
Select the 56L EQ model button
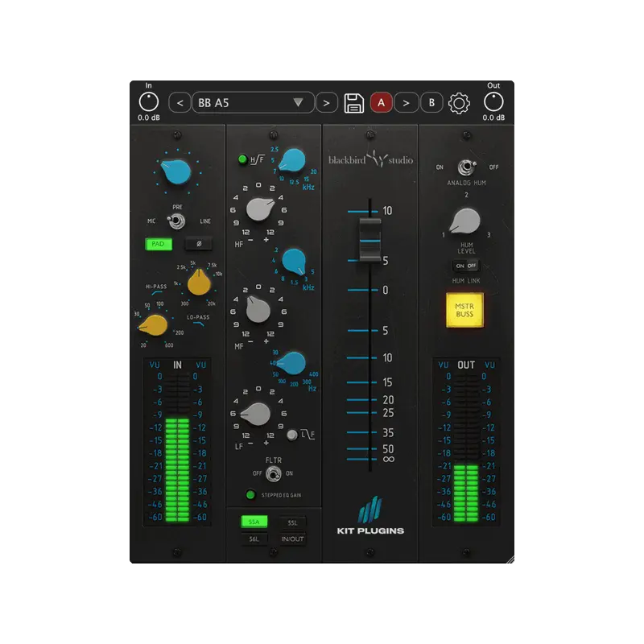254,539
